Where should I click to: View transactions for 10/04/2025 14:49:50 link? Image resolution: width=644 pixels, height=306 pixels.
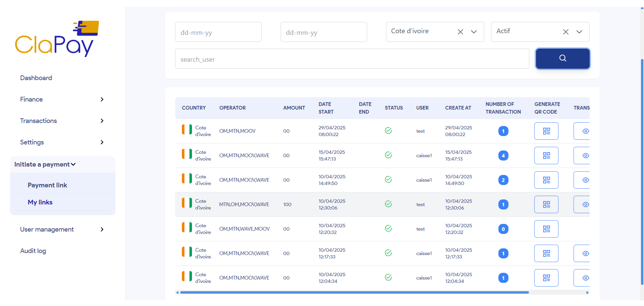[x=585, y=180]
